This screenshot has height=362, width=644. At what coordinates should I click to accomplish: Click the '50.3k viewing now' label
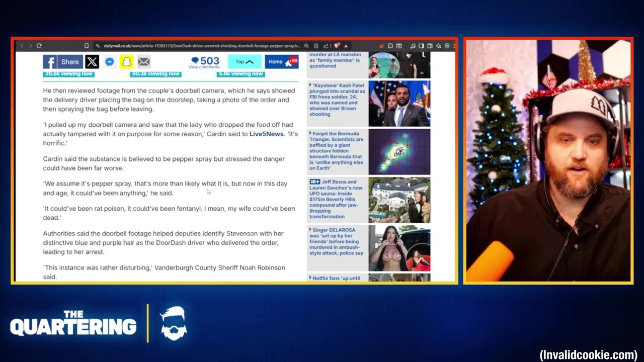[x=155, y=74]
